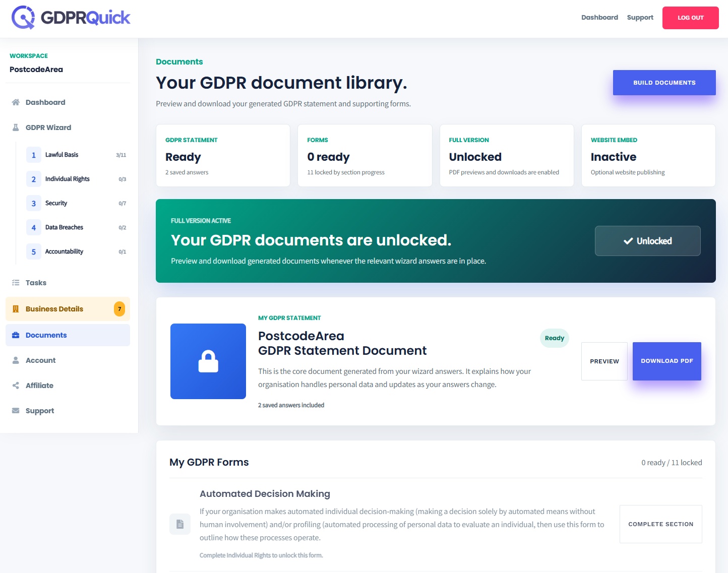Click the Automated Decision Making file icon
Image resolution: width=728 pixels, height=573 pixels.
coord(180,524)
